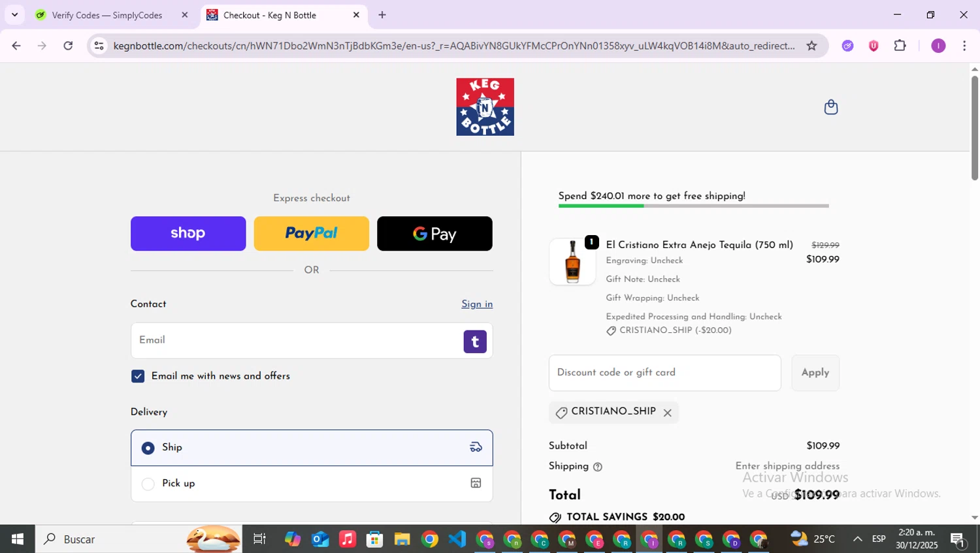The image size is (980, 553).
Task: Open the purple round extension icon
Action: [x=847, y=46]
